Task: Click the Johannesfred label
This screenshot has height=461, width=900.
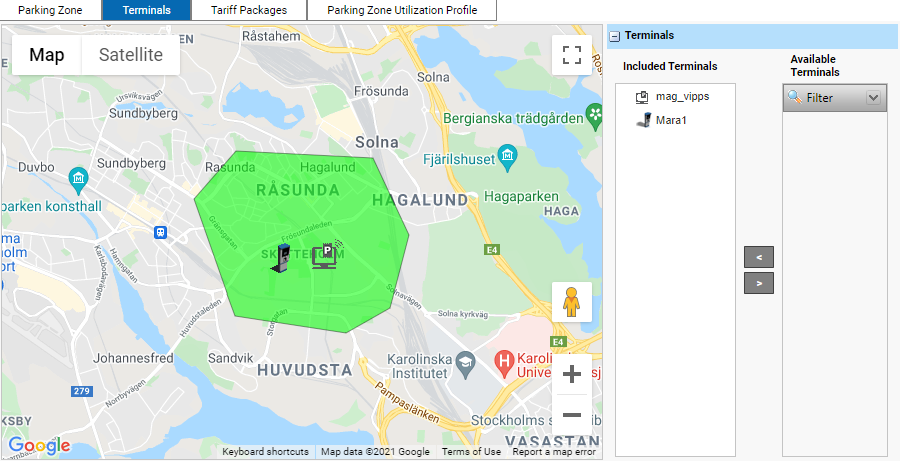Action: pos(133,358)
